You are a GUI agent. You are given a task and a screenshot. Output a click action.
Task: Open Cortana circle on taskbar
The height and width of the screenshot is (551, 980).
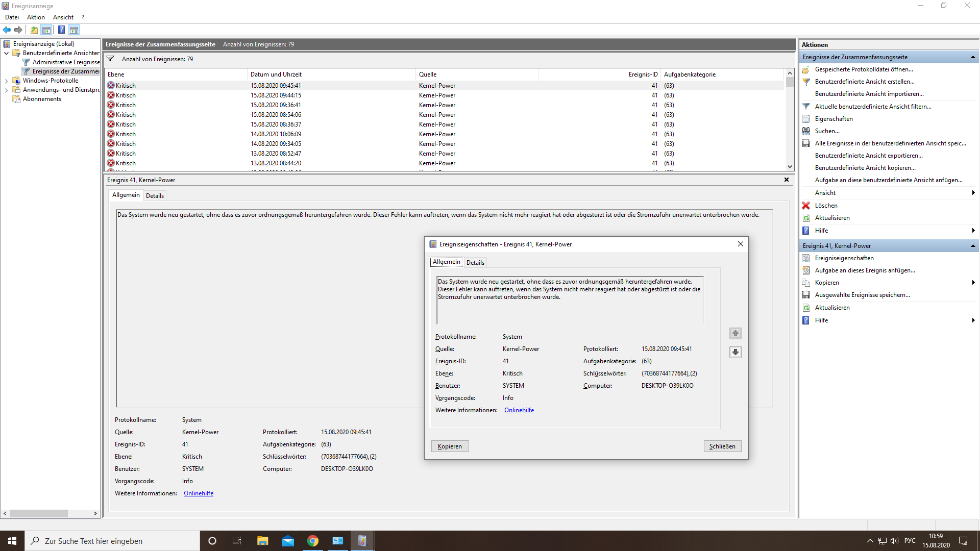212,541
